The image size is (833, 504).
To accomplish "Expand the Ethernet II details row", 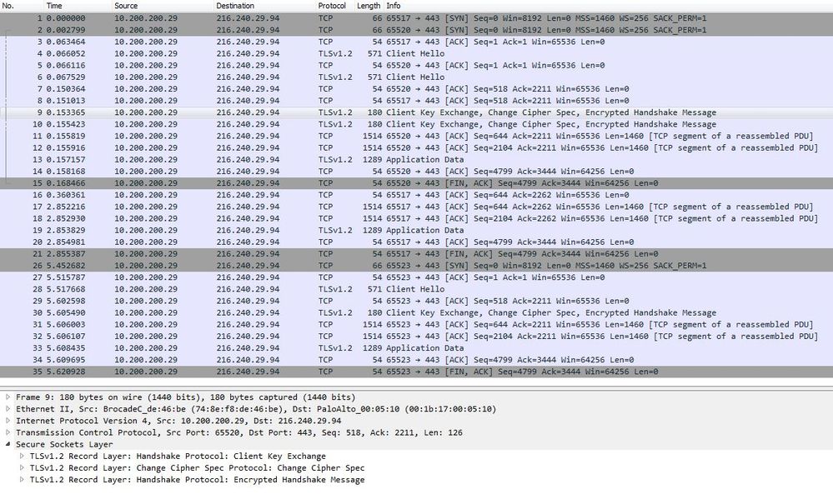I will (8, 408).
